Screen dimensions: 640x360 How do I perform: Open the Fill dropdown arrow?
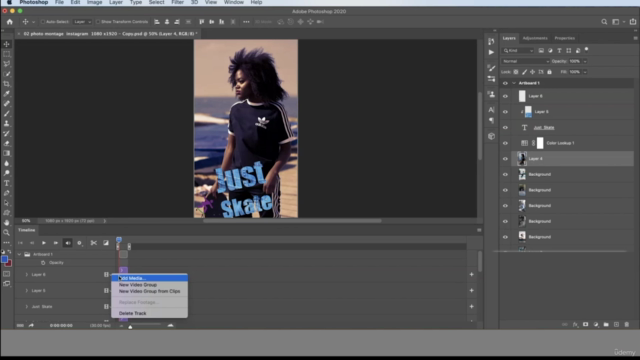585,72
